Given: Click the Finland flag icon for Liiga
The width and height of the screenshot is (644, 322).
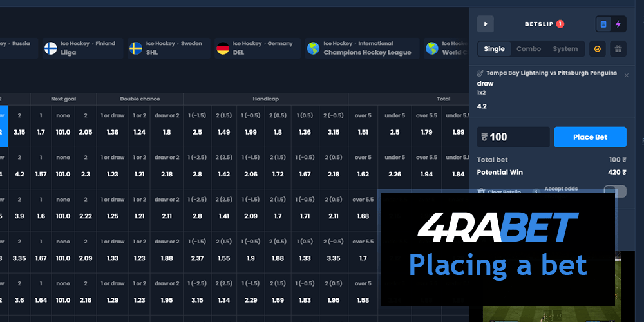Looking at the screenshot, I should coord(51,48).
